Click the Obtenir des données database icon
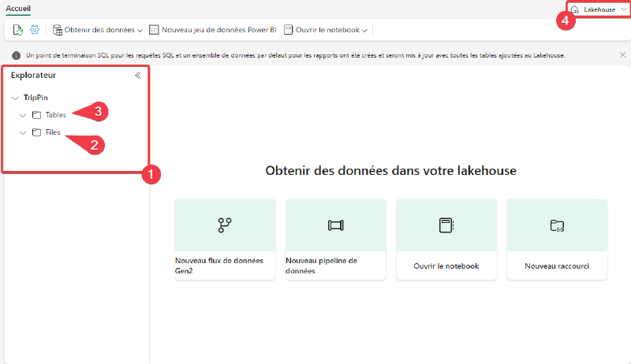Image resolution: width=631 pixels, height=364 pixels. (x=58, y=30)
